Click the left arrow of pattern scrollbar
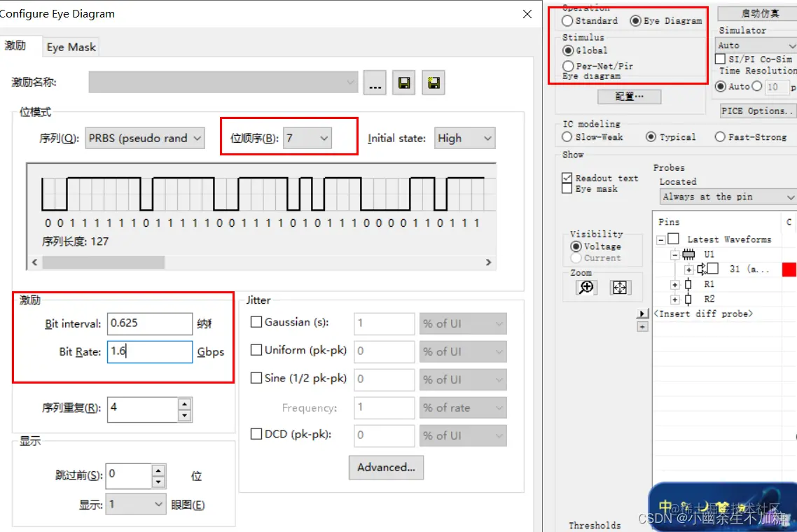The width and height of the screenshot is (797, 532). click(34, 262)
